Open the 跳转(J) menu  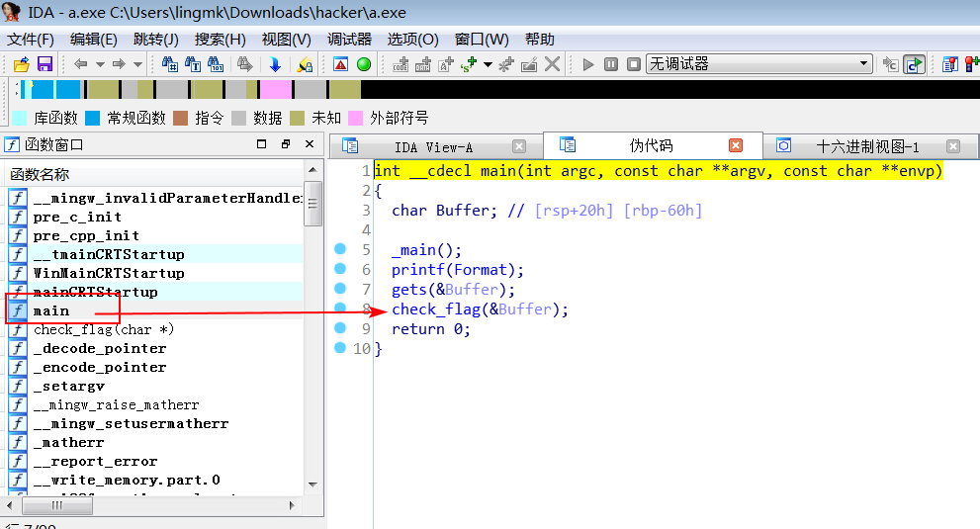(x=156, y=40)
